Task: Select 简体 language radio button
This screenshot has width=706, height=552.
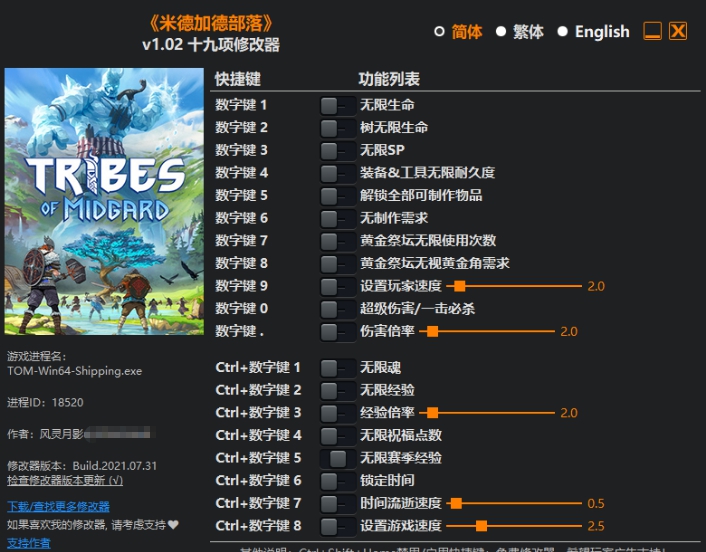Action: (x=439, y=32)
